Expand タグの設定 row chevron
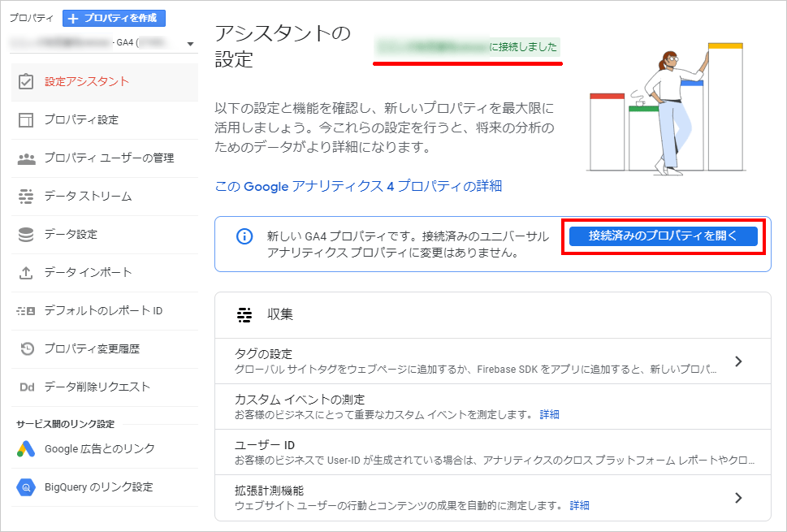The width and height of the screenshot is (787, 532). [738, 361]
